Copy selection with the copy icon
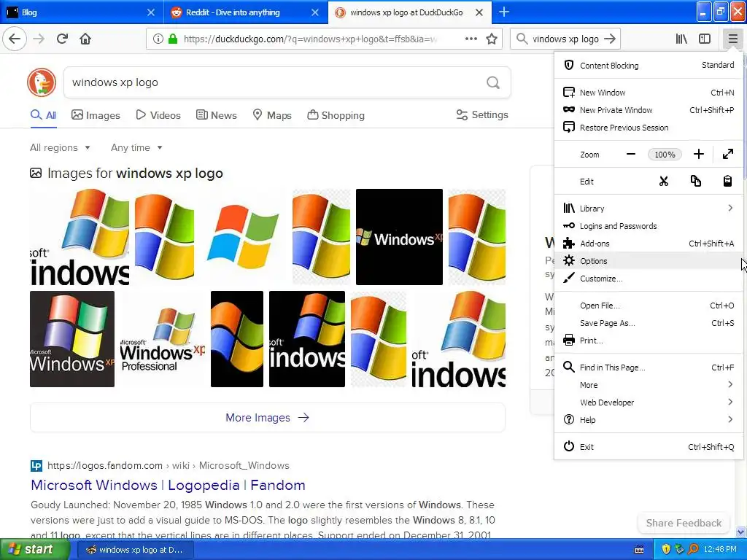The width and height of the screenshot is (747, 560). (x=695, y=182)
